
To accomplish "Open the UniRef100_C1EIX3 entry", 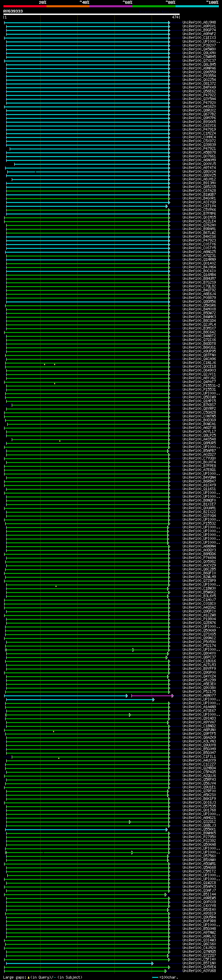I will pos(199,38).
